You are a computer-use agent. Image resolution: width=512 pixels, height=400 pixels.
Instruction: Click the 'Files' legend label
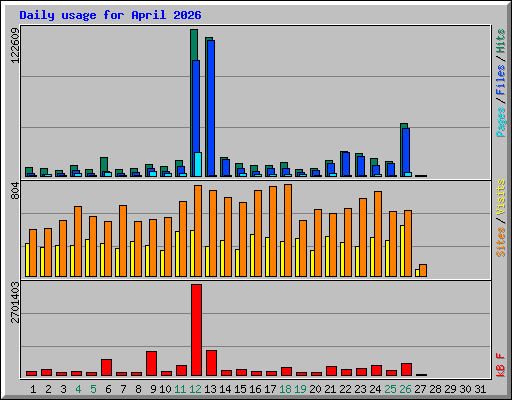click(500, 80)
